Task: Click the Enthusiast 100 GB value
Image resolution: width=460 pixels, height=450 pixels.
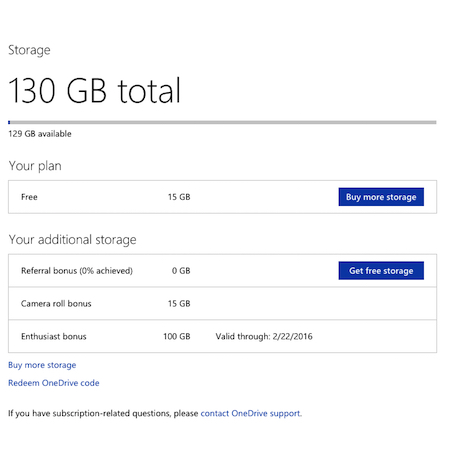Action: [177, 337]
